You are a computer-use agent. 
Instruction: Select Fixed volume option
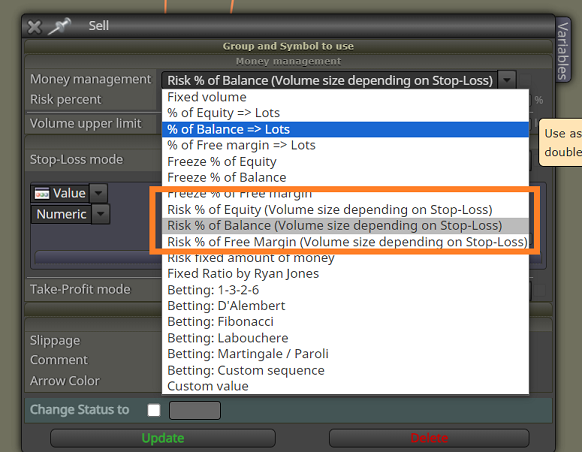pyautogui.click(x=345, y=97)
